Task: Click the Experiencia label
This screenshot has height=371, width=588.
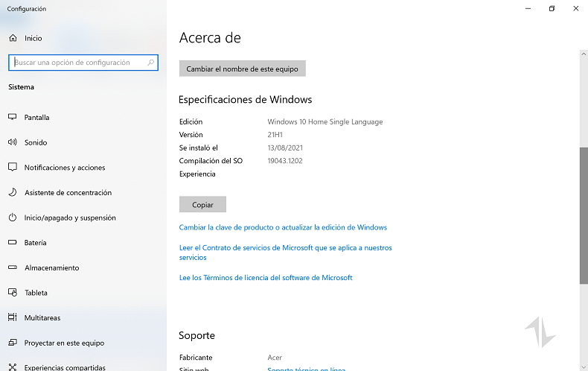Action: coord(197,174)
